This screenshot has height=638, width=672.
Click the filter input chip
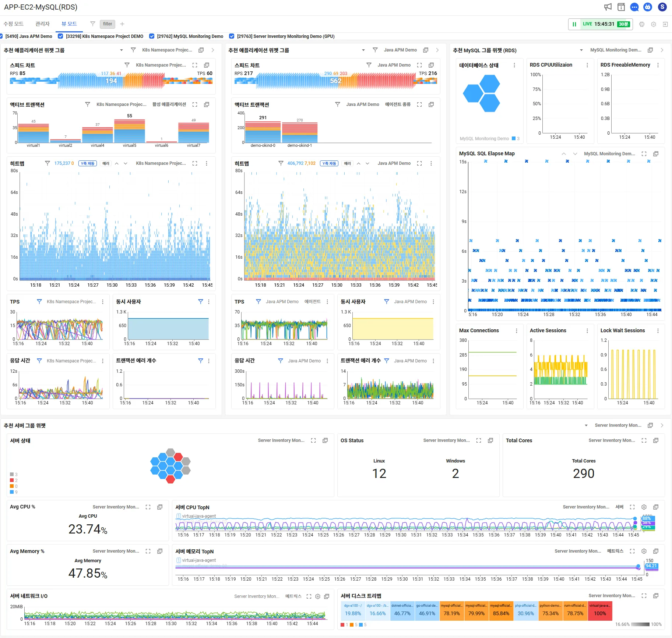click(x=108, y=24)
